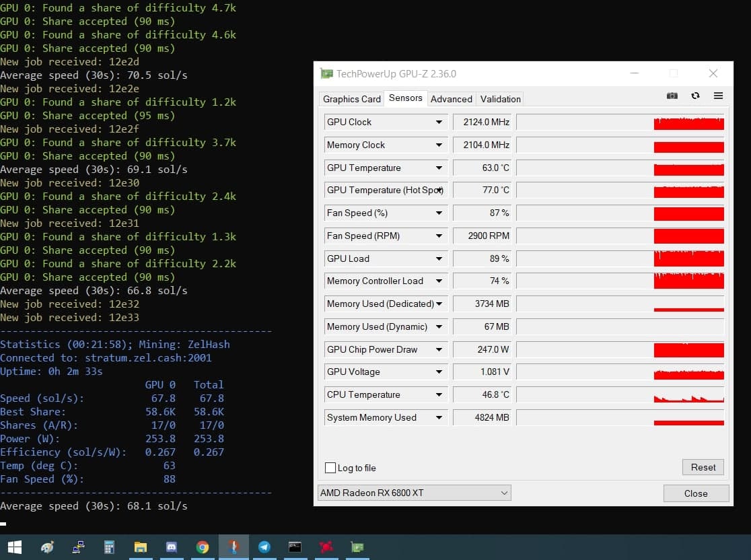
Task: Click the Close button in GPU-Z
Action: click(696, 493)
